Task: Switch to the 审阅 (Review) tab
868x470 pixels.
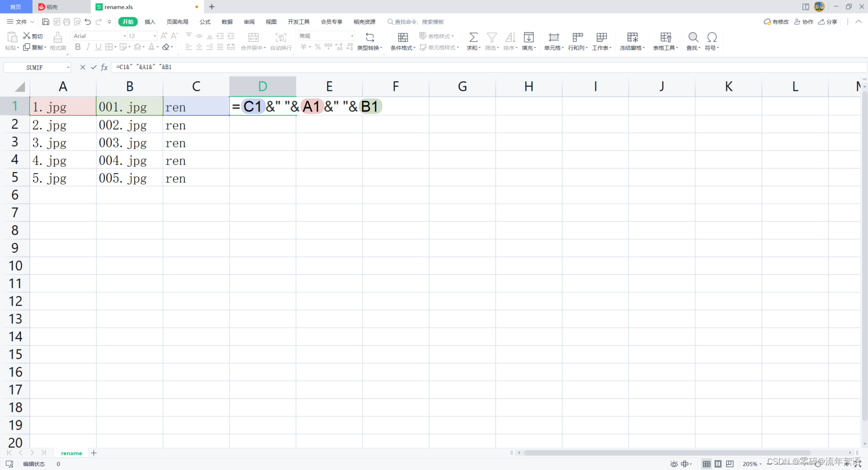Action: 249,22
